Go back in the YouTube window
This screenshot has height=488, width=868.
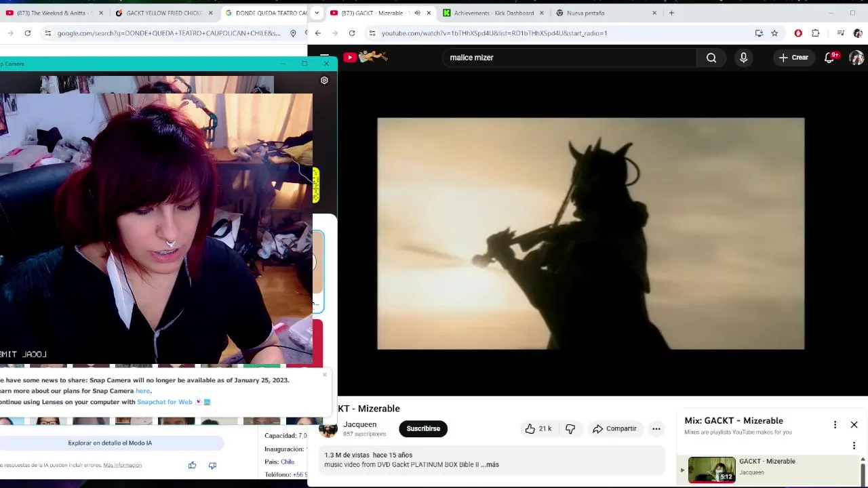317,33
